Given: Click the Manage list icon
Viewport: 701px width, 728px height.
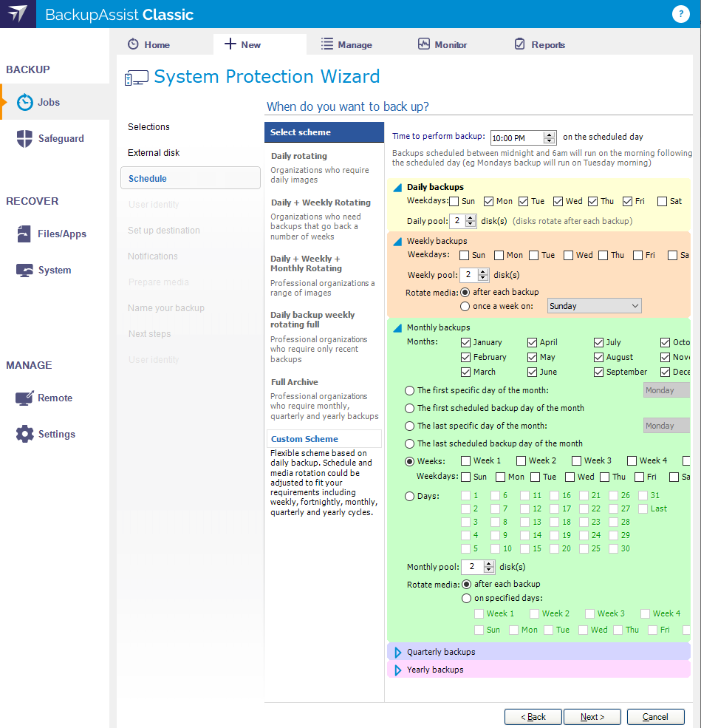Looking at the screenshot, I should (327, 44).
